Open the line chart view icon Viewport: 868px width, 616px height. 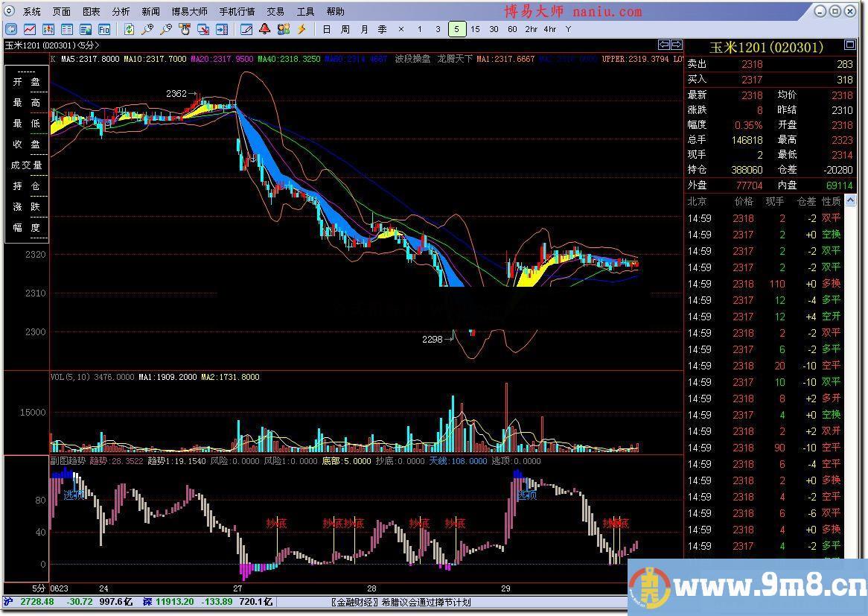tap(30, 29)
